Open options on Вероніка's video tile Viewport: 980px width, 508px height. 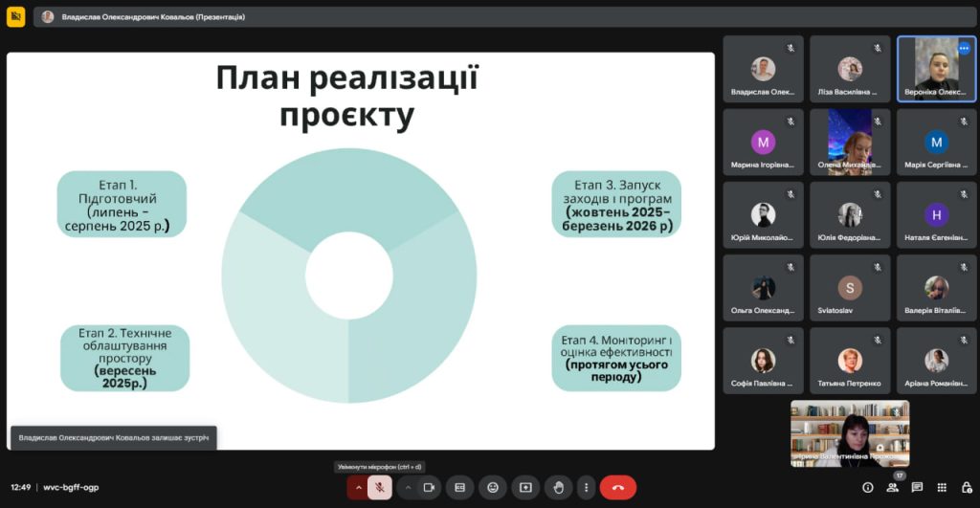click(x=964, y=48)
